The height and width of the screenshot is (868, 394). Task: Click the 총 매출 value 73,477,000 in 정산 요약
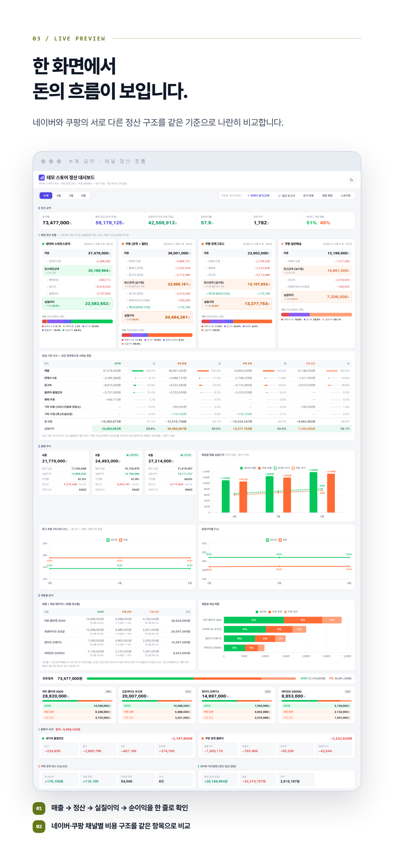click(56, 223)
